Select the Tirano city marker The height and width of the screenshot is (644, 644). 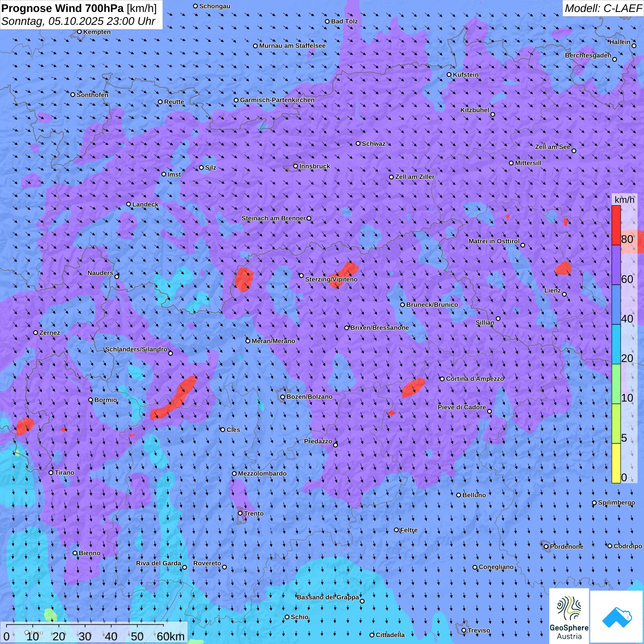[51, 472]
